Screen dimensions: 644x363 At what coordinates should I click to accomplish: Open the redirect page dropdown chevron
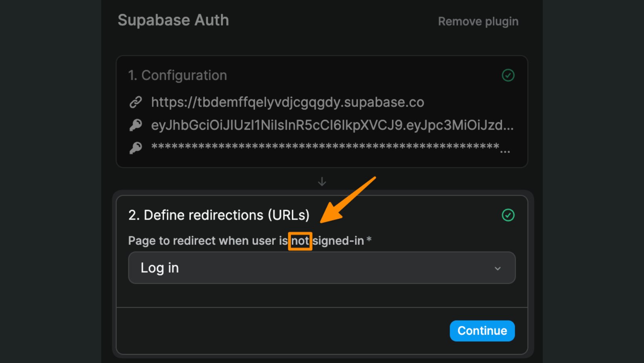point(498,268)
